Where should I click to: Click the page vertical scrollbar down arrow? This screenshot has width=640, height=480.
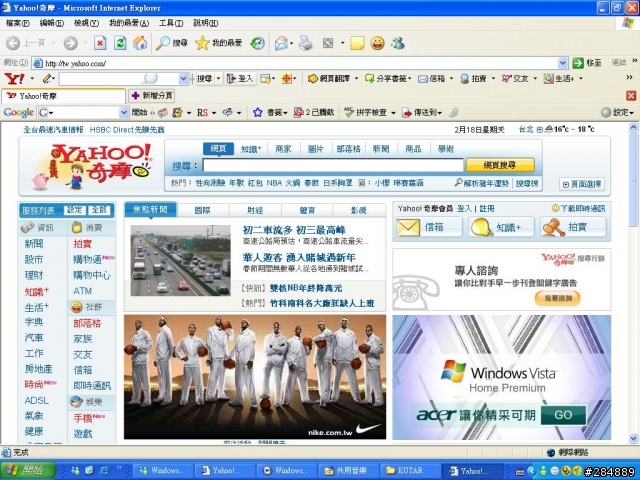(x=633, y=439)
